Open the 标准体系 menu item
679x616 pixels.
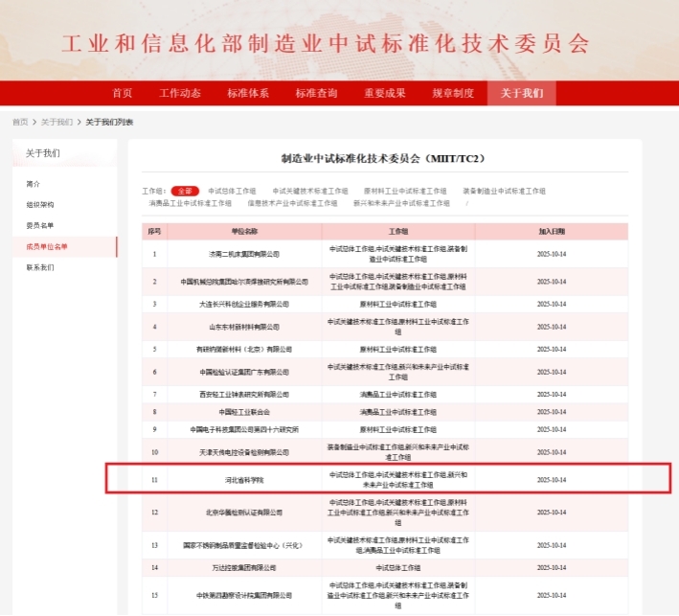pyautogui.click(x=248, y=93)
